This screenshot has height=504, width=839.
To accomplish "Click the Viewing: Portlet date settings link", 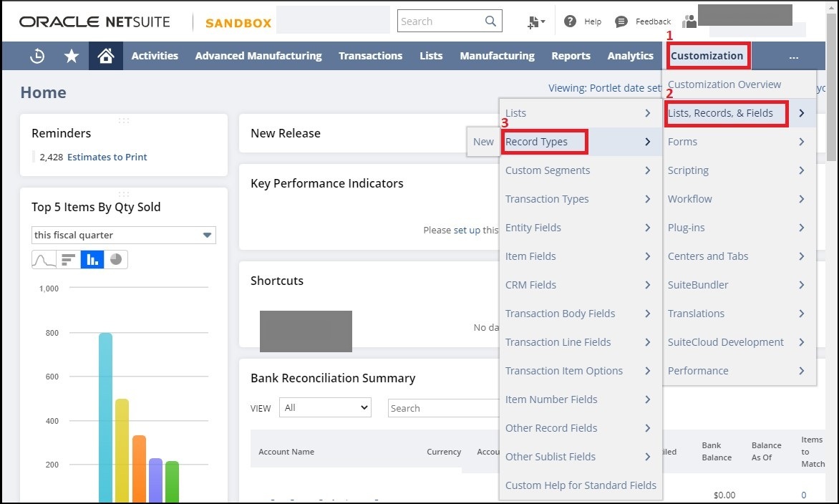I will click(x=605, y=88).
